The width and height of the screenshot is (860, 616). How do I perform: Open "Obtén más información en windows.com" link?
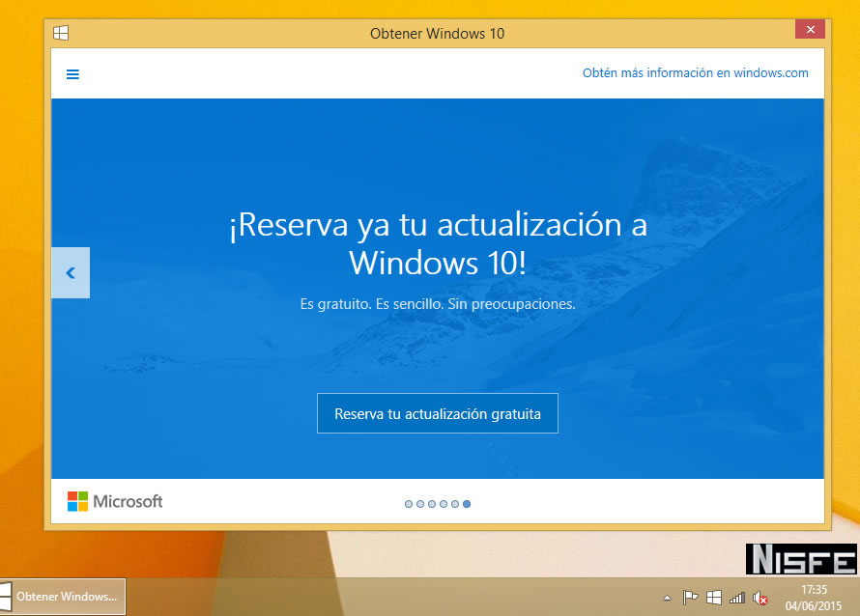[695, 73]
